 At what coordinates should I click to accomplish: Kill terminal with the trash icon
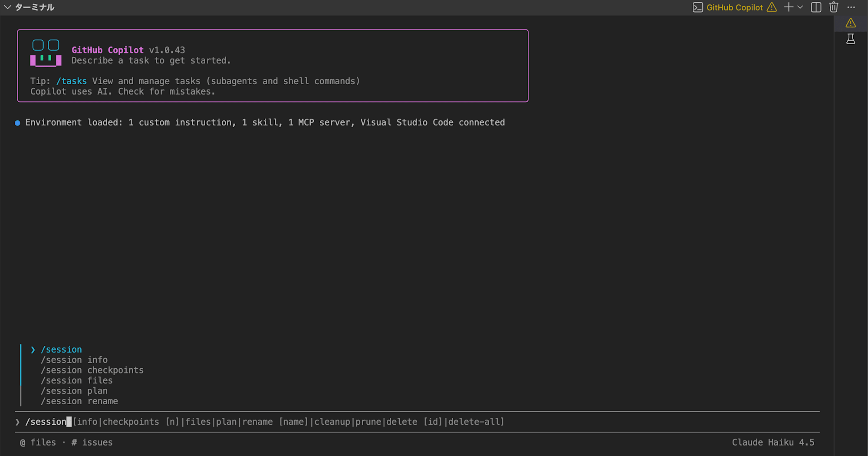tap(833, 7)
